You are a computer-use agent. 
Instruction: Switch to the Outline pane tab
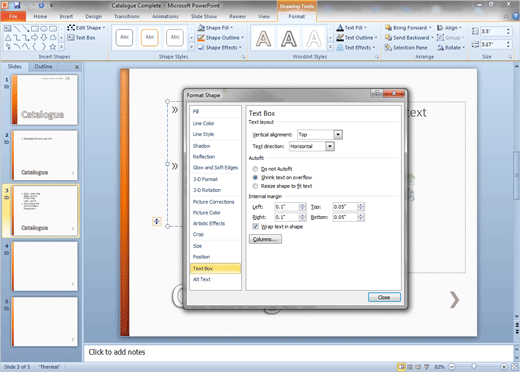click(43, 67)
